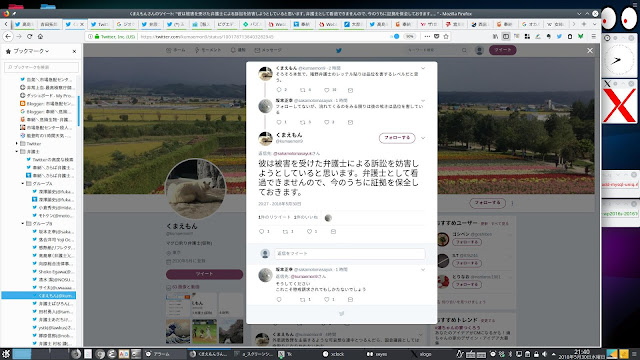Viewport: 640px width, 360px height.
Task: Close the bookmarks sidebar
Action: 74,51
